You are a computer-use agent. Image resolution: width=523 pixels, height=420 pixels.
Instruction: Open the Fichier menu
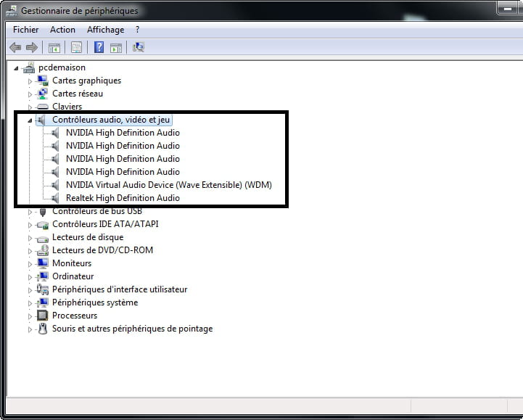click(x=25, y=30)
